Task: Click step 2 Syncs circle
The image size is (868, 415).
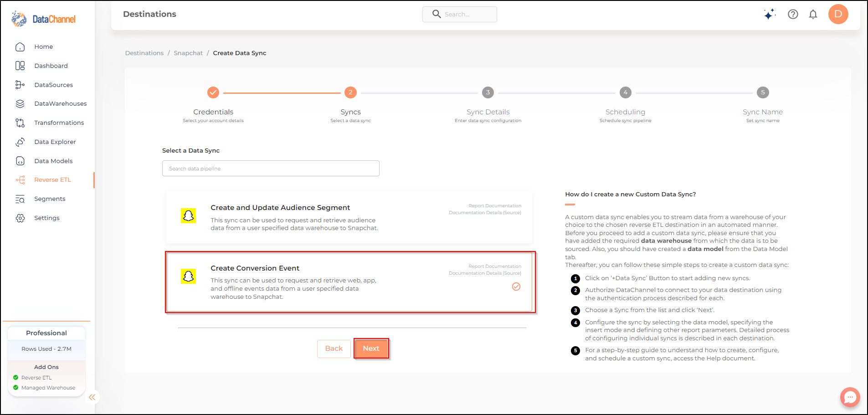Action: point(350,92)
